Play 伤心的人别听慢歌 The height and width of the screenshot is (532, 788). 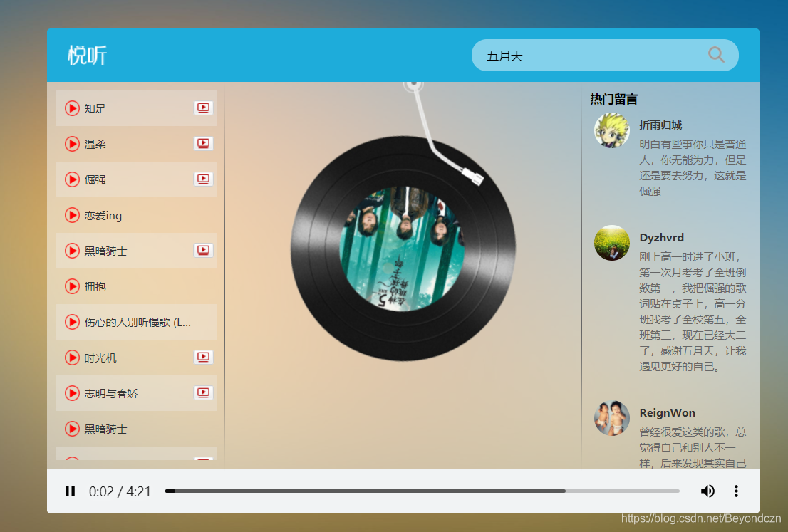(x=72, y=322)
